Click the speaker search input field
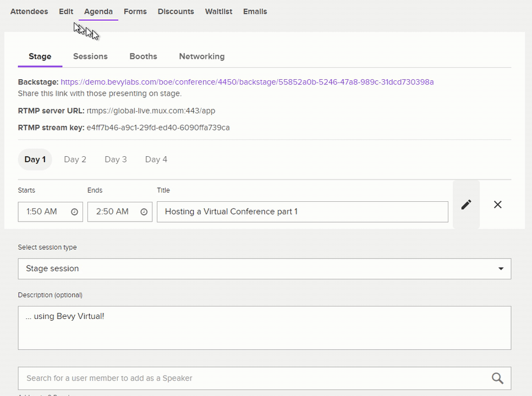Viewport: 532px width, 396px height. pyautogui.click(x=265, y=378)
